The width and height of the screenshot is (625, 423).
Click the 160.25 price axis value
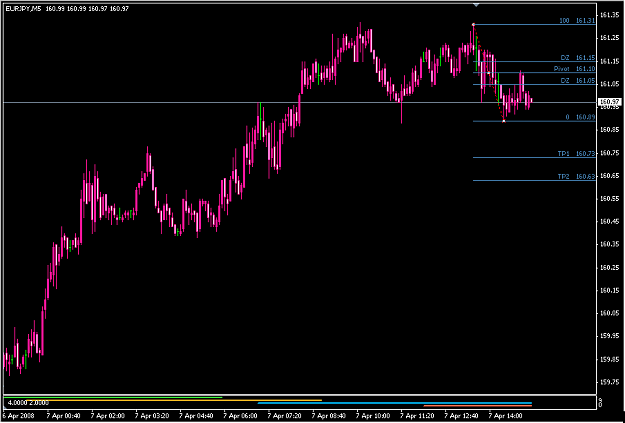(608, 268)
